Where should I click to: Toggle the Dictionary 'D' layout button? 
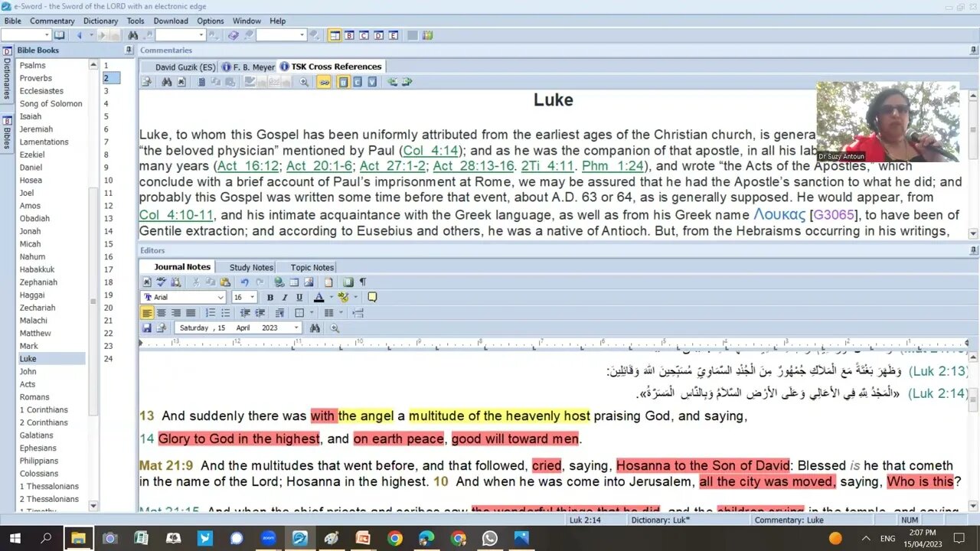(x=378, y=35)
